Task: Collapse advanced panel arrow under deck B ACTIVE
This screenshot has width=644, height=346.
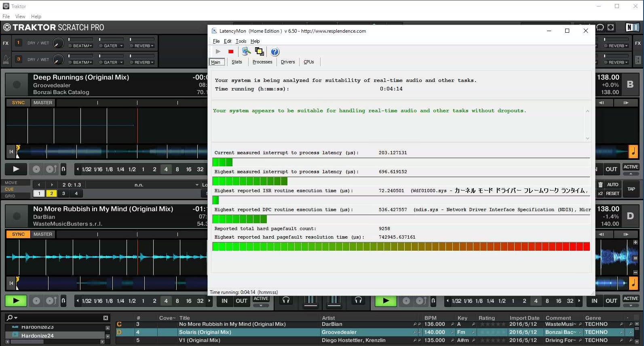Action: (x=631, y=174)
